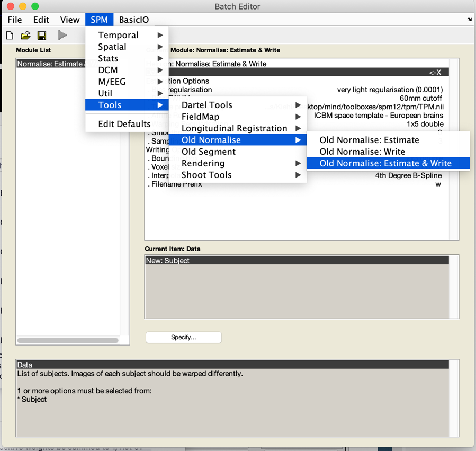This screenshot has height=451, width=476.
Task: Click the Specify... button
Action: (184, 338)
